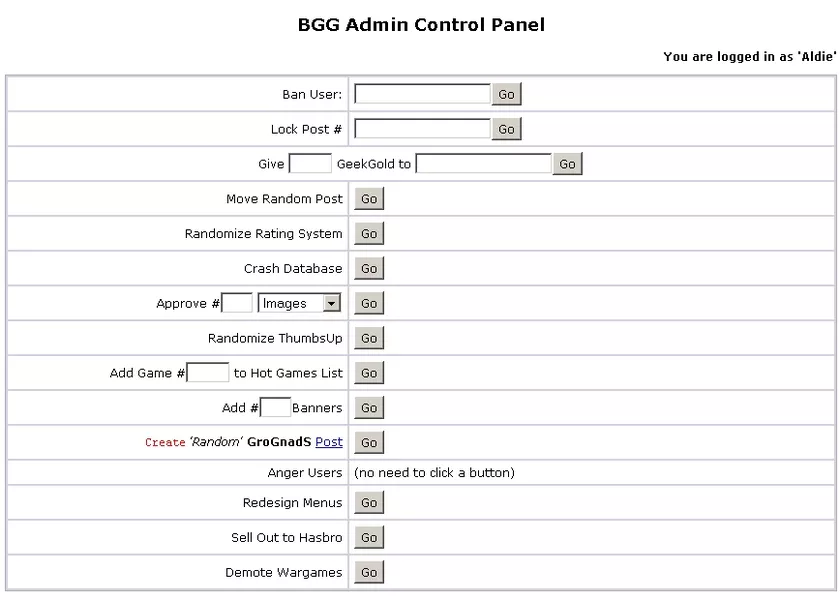The height and width of the screenshot is (600, 840).
Task: Focus the Ban User text field
Action: click(422, 94)
